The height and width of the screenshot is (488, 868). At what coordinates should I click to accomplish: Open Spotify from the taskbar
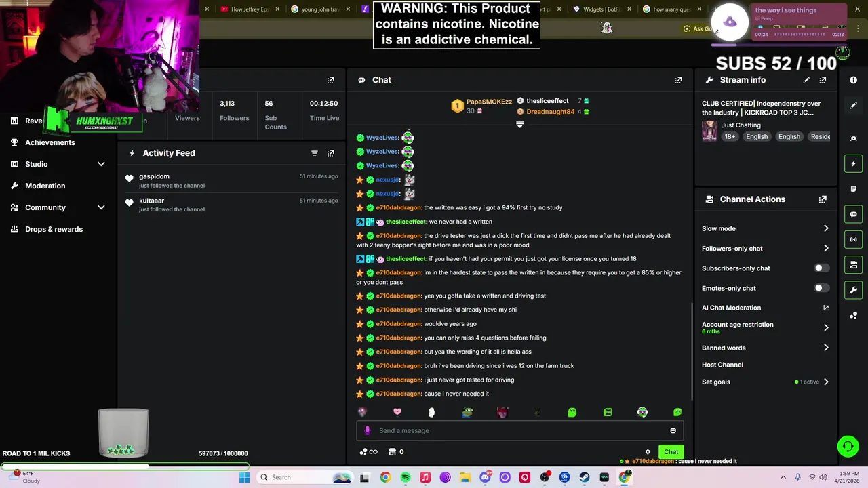[405, 477]
